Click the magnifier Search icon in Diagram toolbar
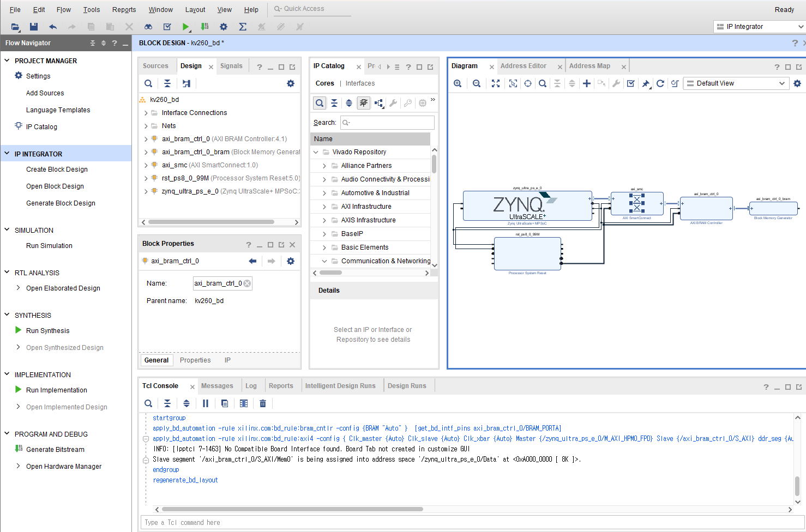This screenshot has width=806, height=532. (543, 83)
